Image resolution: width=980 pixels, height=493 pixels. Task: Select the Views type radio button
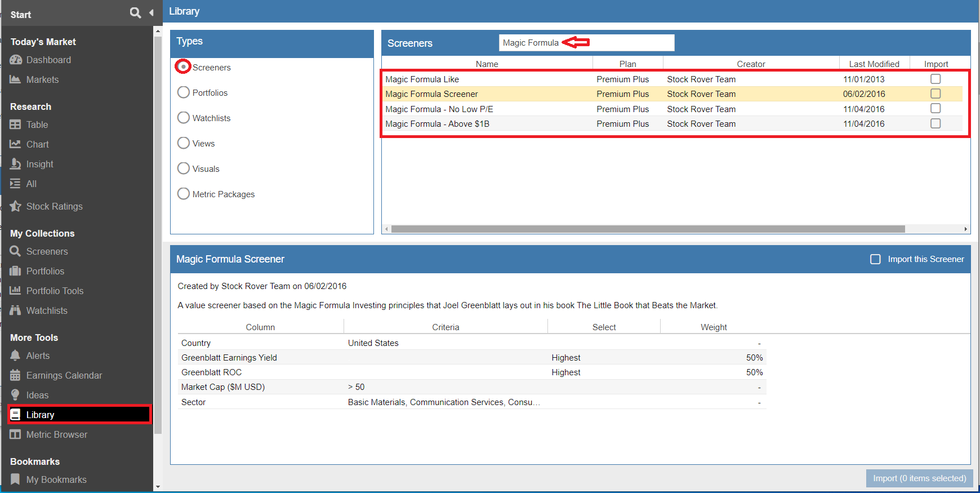(x=183, y=143)
